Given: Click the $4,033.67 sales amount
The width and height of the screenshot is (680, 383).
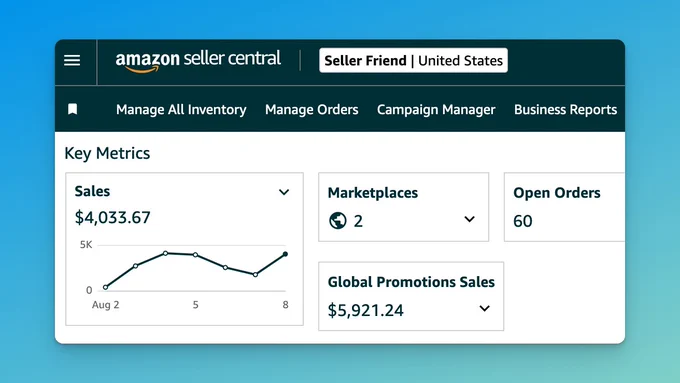Looking at the screenshot, I should coord(113,217).
